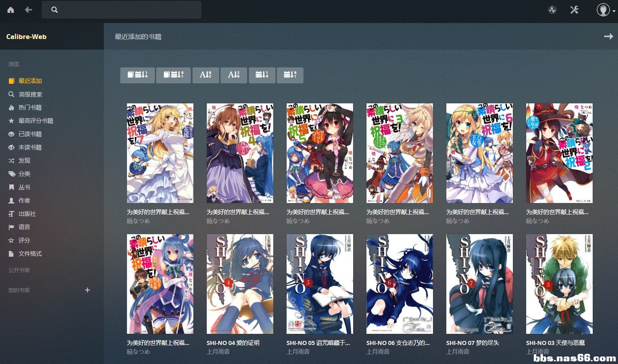Click the bookmark icon for 丛书
This screenshot has width=618, height=364.
(12, 187)
